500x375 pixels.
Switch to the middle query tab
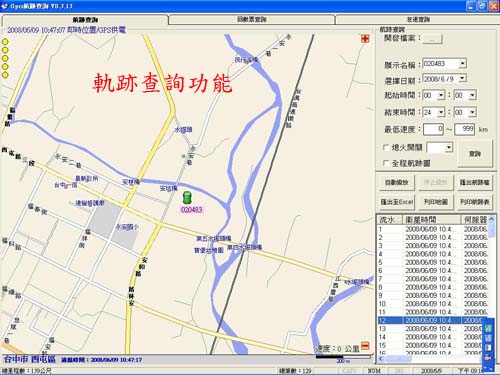pos(252,19)
